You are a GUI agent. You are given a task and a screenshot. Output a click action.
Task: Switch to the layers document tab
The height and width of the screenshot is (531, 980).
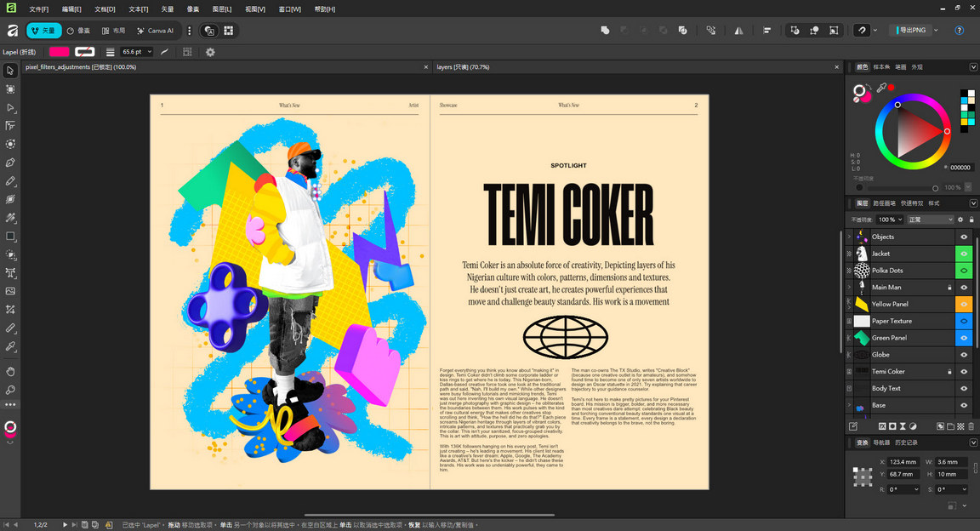click(464, 66)
